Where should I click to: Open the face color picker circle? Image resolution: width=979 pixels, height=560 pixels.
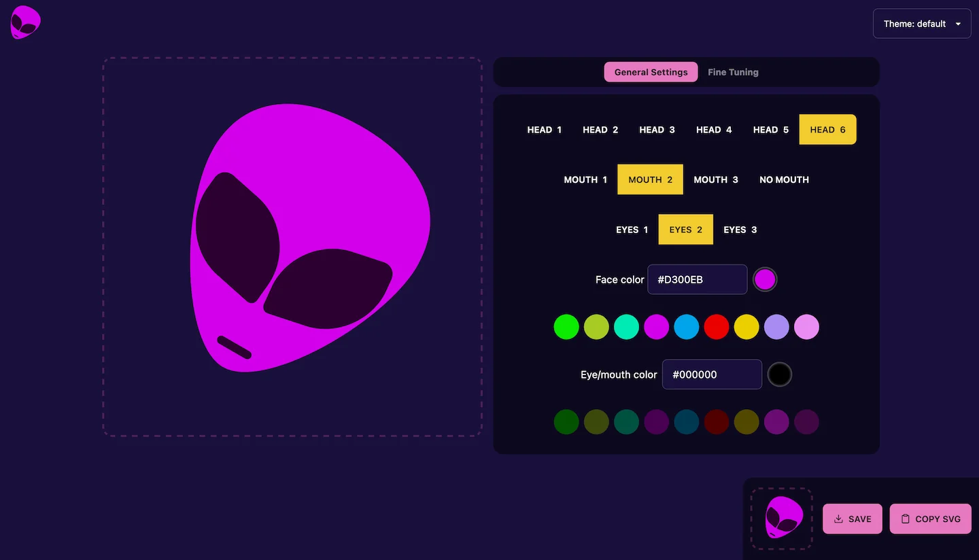pos(765,279)
